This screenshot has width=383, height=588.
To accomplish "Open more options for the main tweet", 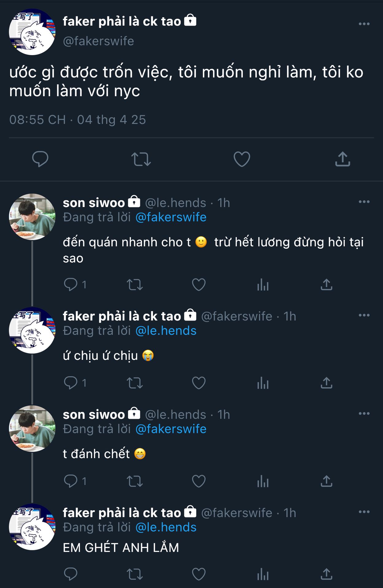I will [364, 24].
